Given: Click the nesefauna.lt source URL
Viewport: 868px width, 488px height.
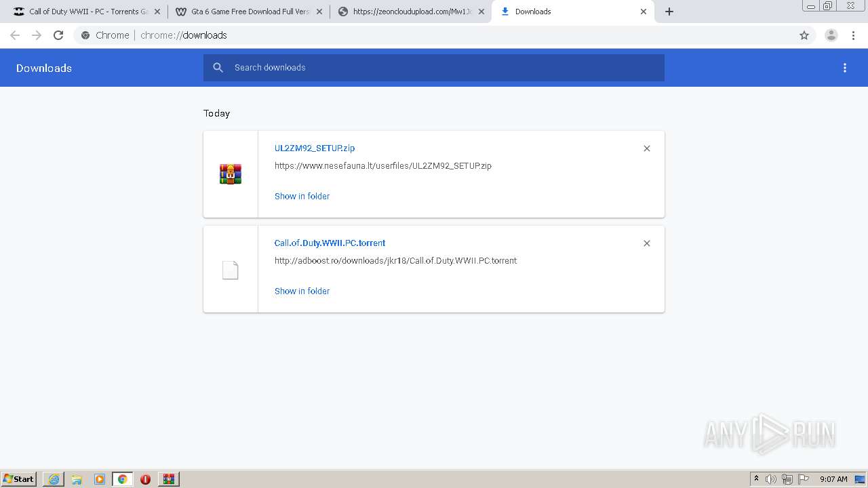Looking at the screenshot, I should click(x=383, y=165).
